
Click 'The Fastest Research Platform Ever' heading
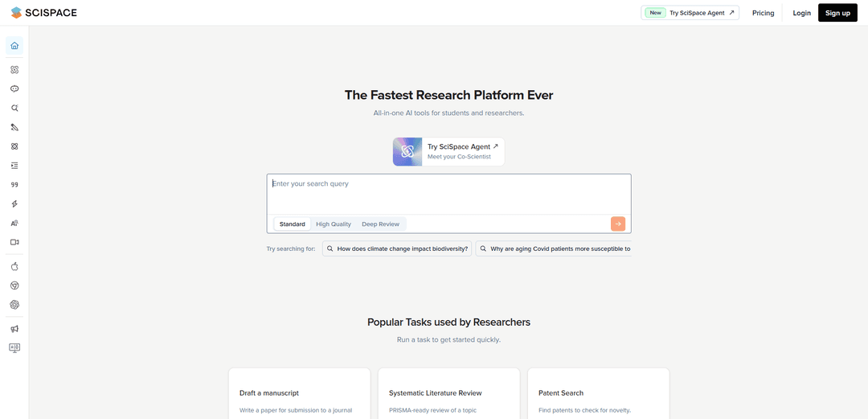click(449, 95)
